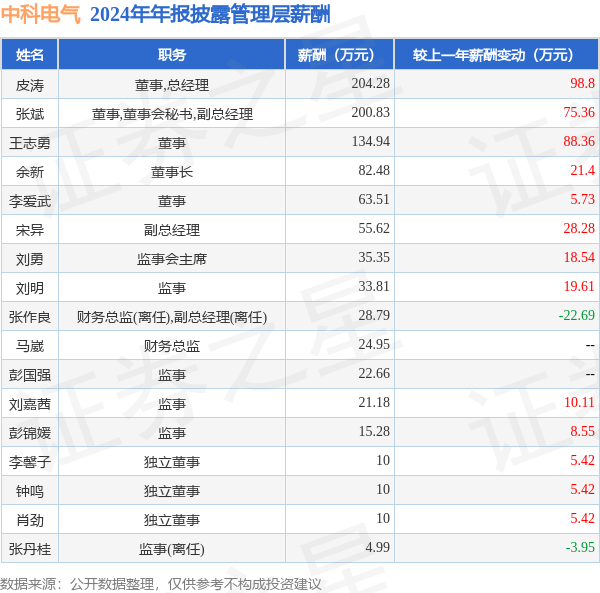Click the salary value 204.28
This screenshot has height=593, width=600.
pos(370,83)
